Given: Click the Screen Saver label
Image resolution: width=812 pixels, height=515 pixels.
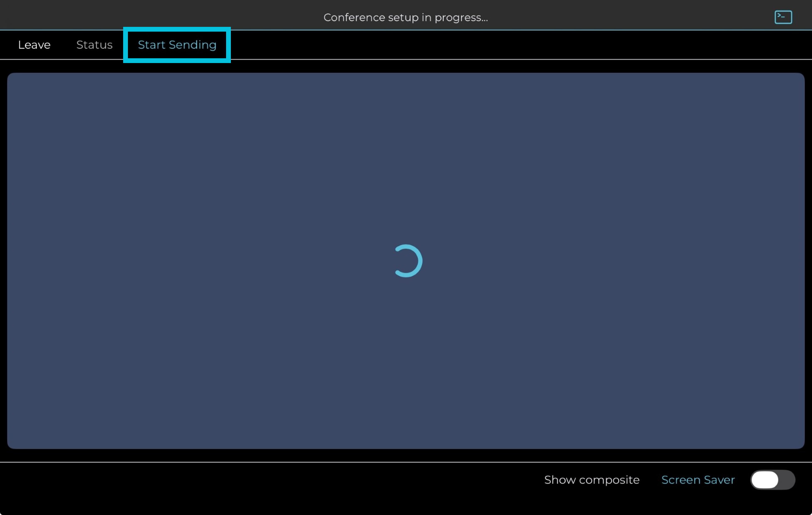Looking at the screenshot, I should (698, 480).
